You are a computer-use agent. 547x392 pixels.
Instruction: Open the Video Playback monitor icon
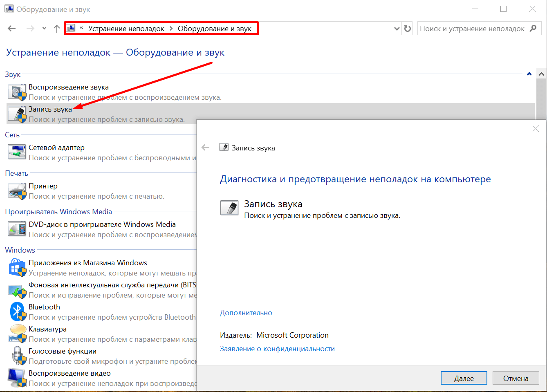17,378
